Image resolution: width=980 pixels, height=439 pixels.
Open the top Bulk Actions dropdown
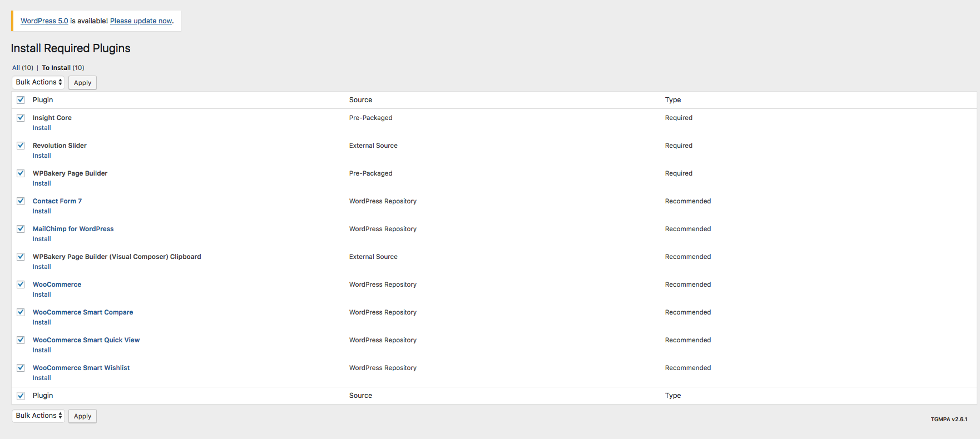(38, 82)
